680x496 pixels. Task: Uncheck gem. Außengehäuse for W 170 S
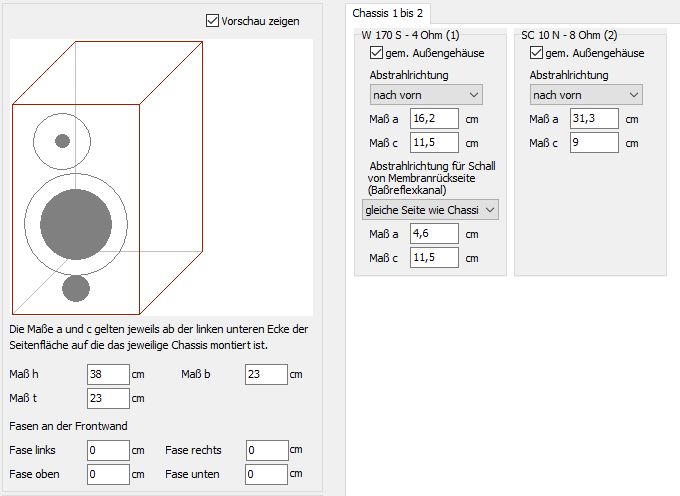(x=376, y=53)
